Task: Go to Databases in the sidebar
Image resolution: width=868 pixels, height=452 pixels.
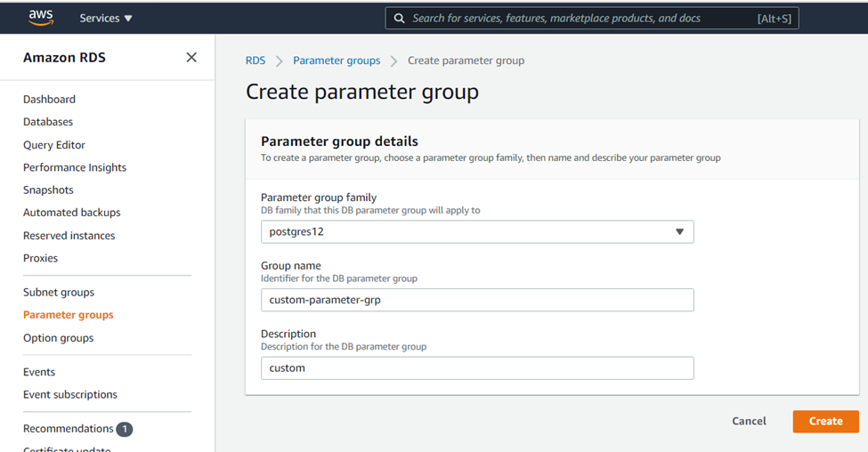Action: (48, 122)
